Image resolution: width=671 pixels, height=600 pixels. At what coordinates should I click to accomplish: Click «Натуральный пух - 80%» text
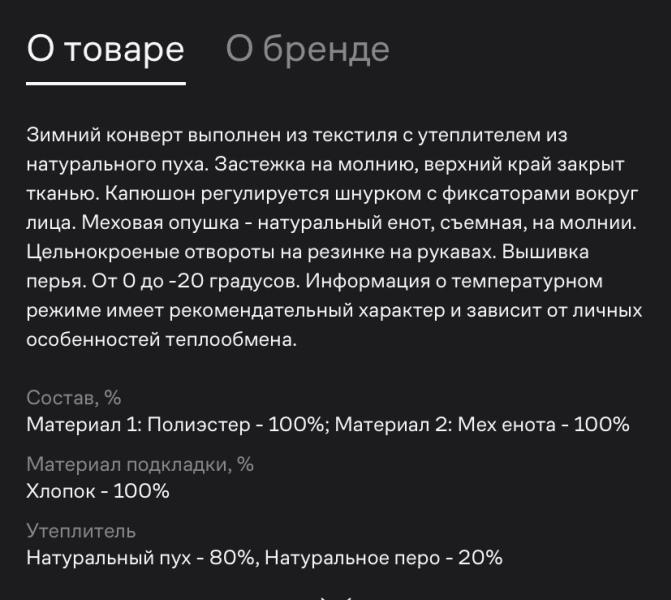[x=141, y=557]
